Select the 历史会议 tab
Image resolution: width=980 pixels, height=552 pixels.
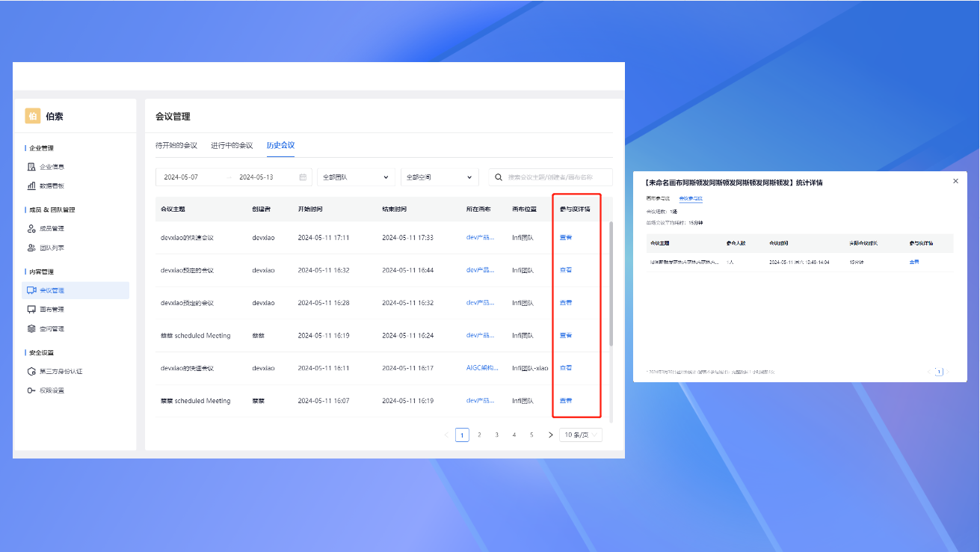(x=280, y=145)
